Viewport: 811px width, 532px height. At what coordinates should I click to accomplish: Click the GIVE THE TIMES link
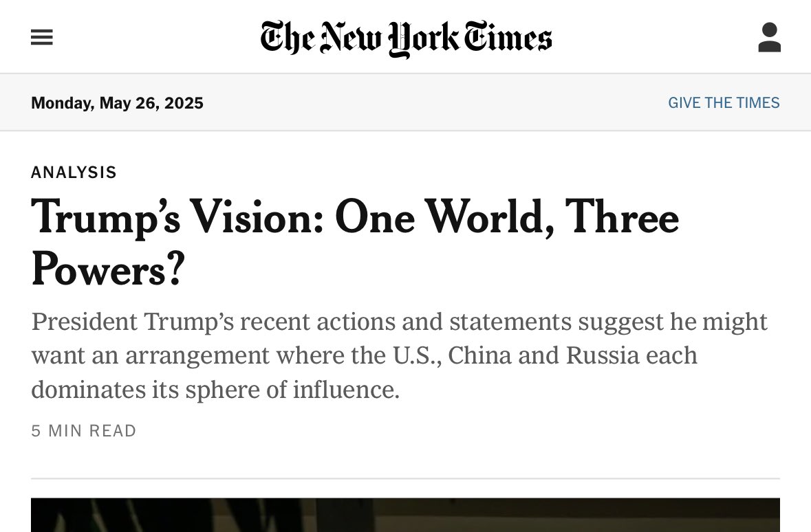pos(724,103)
